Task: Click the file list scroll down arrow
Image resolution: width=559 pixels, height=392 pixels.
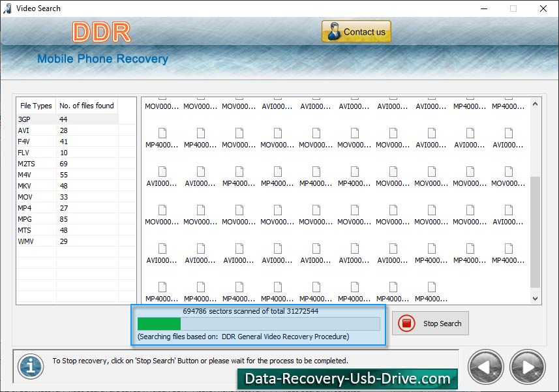Action: [x=535, y=299]
